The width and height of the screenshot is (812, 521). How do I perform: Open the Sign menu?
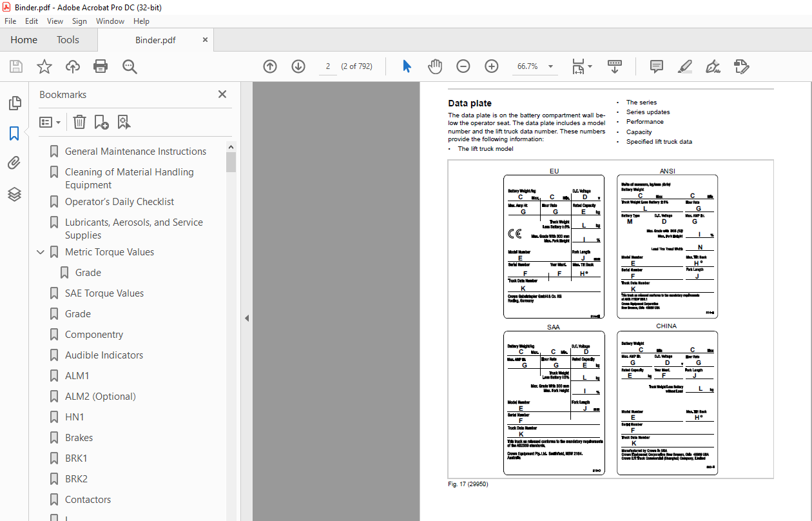pos(79,21)
